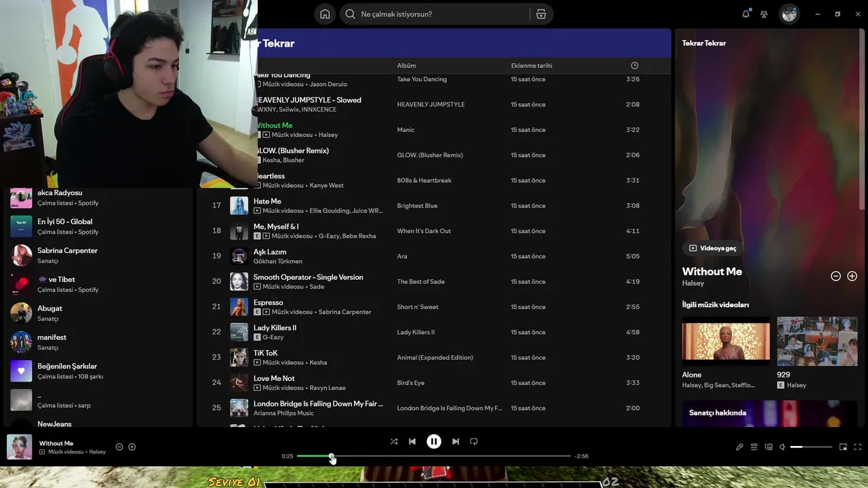Toggle shuffle playback

[394, 441]
